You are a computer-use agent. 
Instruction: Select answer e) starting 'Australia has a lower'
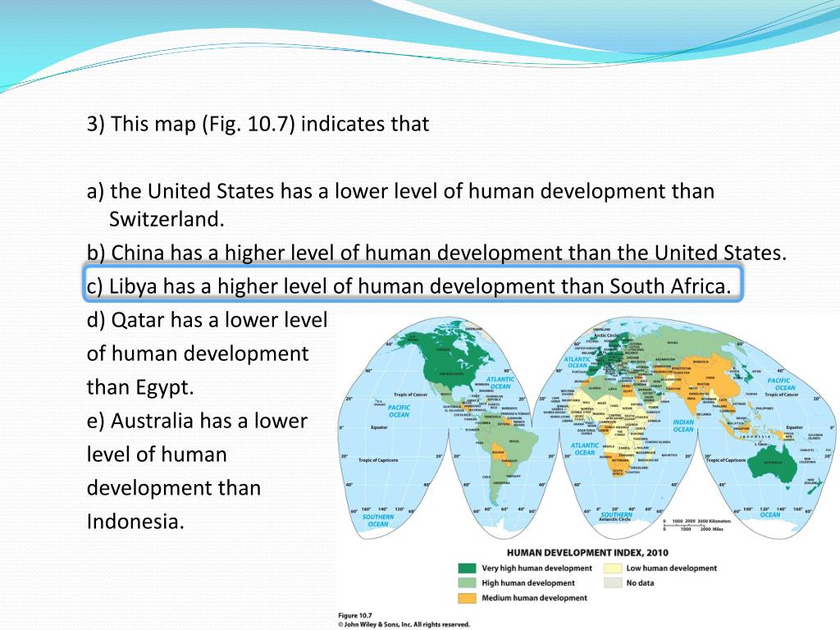coord(197,471)
